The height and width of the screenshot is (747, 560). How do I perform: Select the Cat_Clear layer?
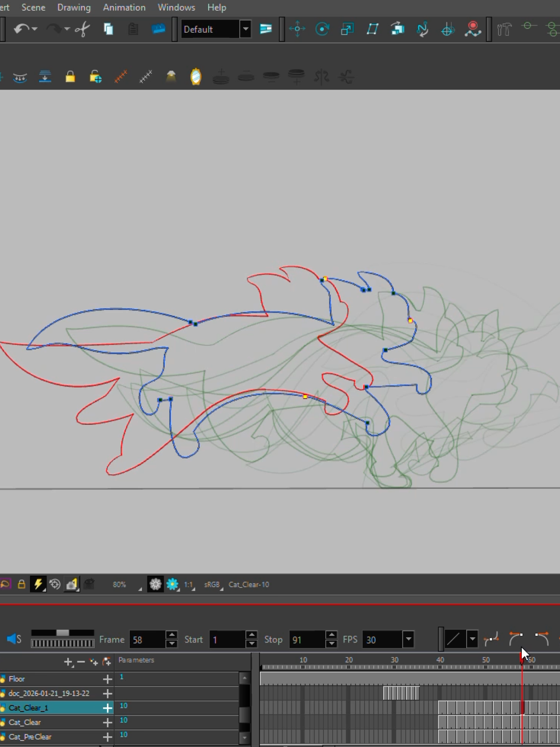24,722
